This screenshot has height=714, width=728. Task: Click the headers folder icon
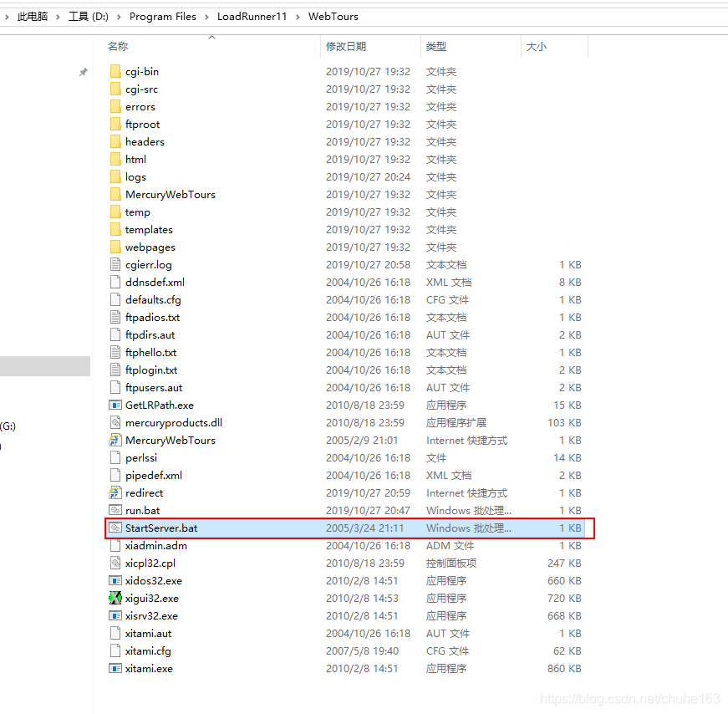click(115, 141)
